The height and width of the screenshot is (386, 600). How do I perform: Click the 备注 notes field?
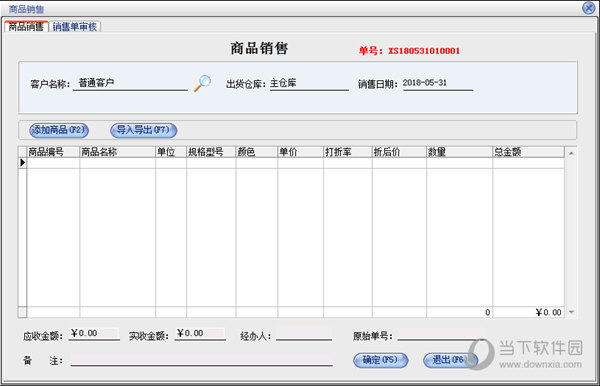pos(202,360)
